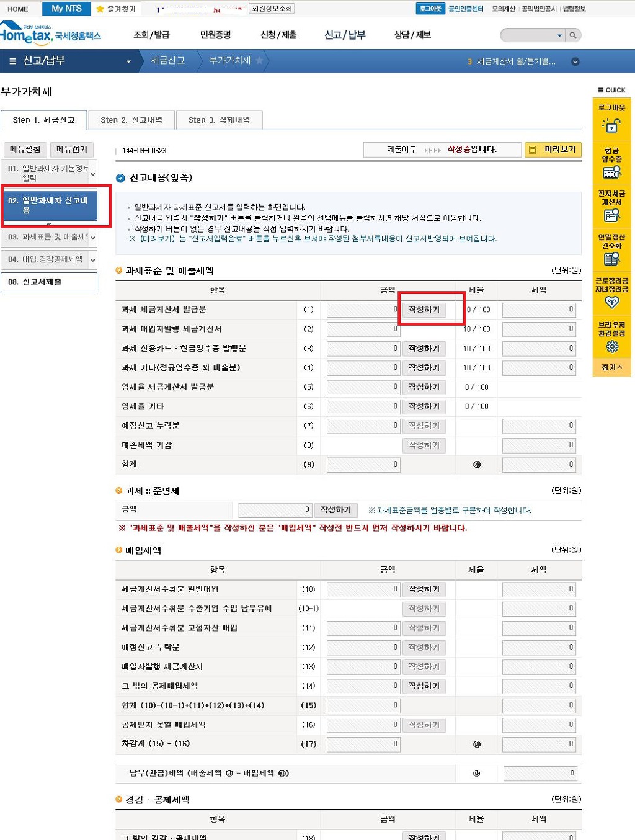Open the 상담/제보 main menu
Image resolution: width=635 pixels, height=840 pixels.
[412, 35]
